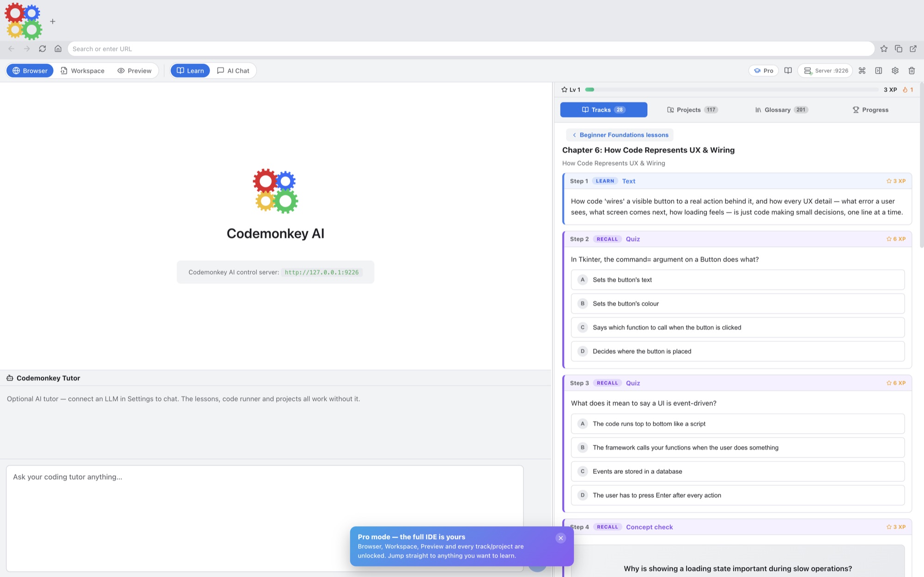Click the Projects count badge 117
Screen dimensions: 924x577
pyautogui.click(x=711, y=110)
